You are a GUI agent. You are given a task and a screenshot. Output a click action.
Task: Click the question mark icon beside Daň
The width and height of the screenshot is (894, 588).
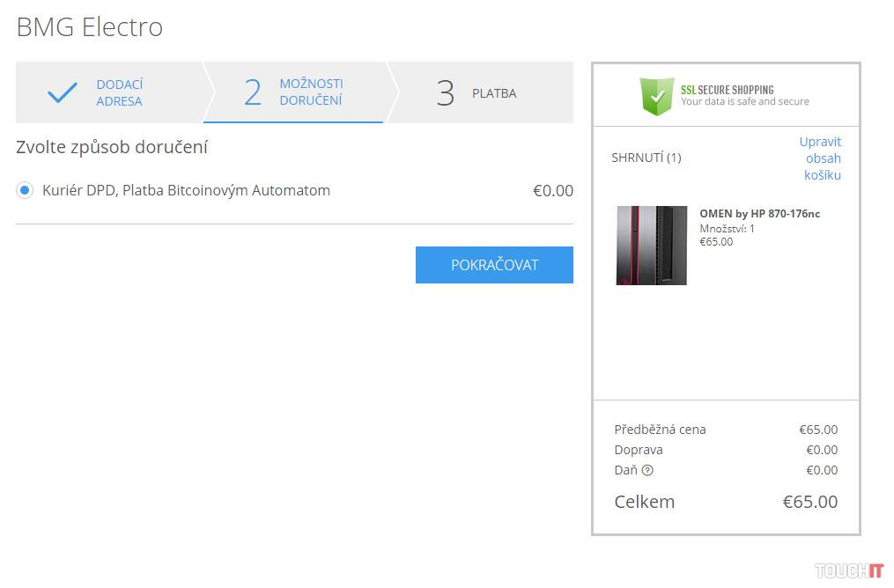point(647,470)
